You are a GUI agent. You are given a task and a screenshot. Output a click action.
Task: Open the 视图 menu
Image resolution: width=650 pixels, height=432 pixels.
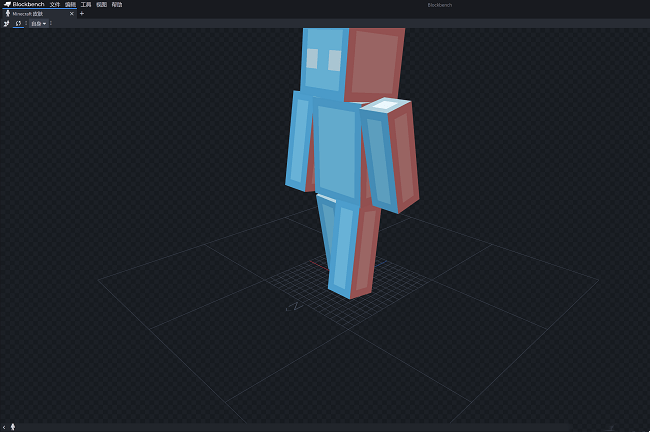pyautogui.click(x=101, y=4)
